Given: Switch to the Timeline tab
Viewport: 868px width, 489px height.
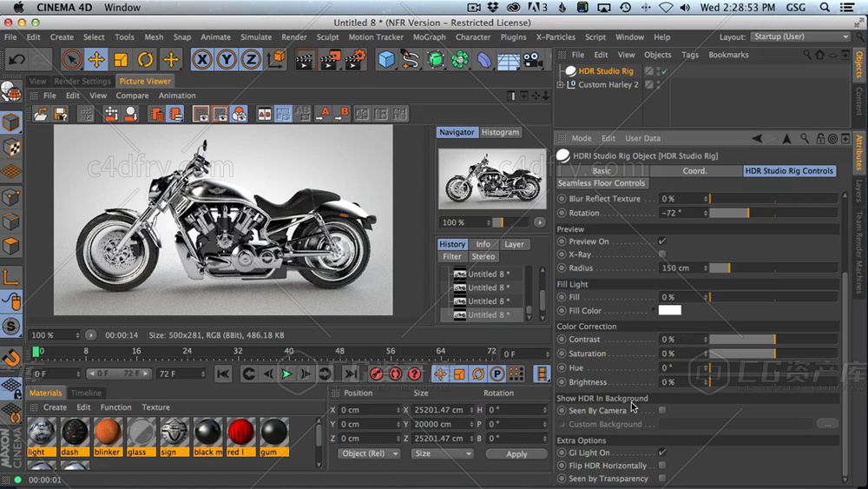Looking at the screenshot, I should [x=86, y=393].
